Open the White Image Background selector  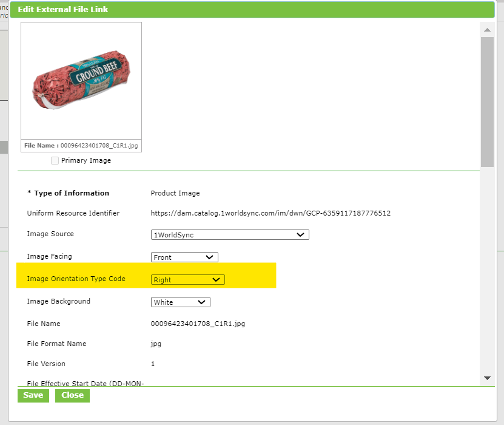(x=180, y=302)
